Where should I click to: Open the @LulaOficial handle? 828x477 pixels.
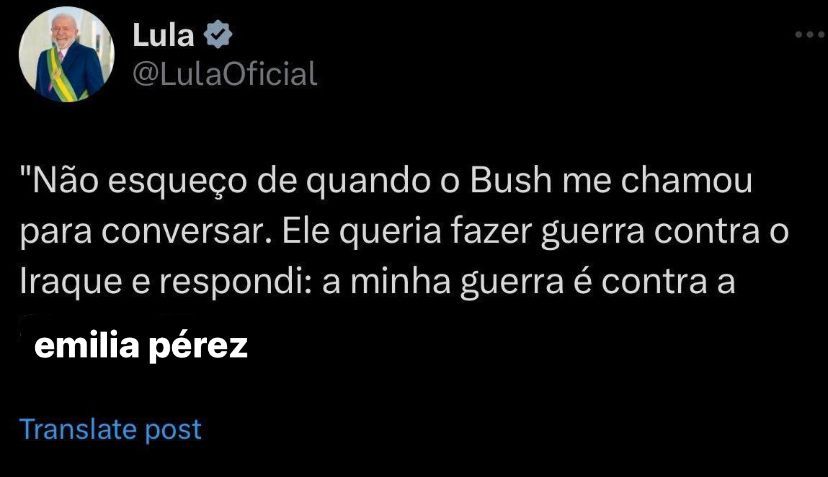(224, 73)
